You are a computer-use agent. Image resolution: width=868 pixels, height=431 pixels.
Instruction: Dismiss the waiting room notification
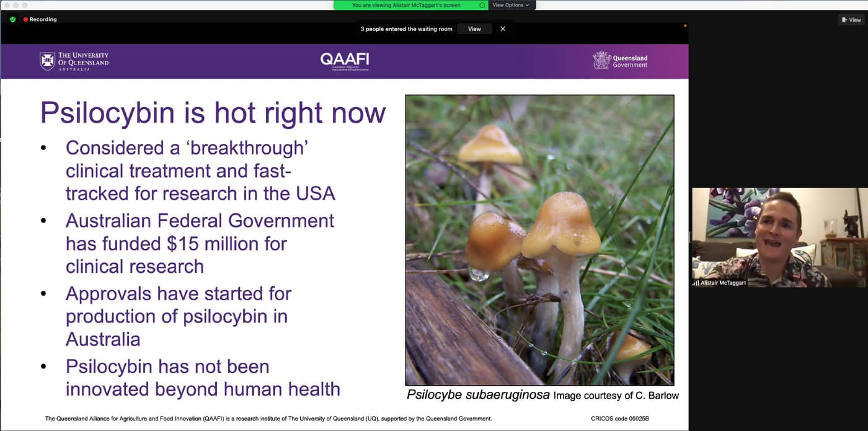(503, 29)
